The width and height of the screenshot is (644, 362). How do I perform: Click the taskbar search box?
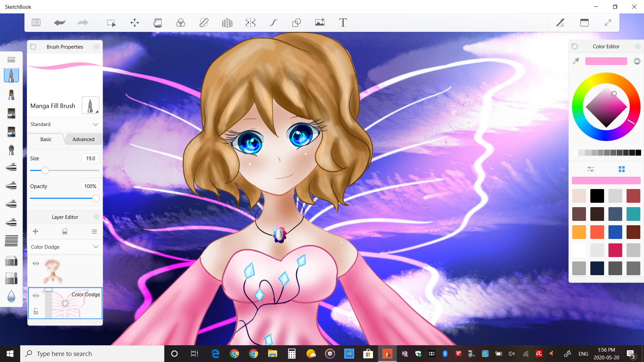[x=92, y=354]
